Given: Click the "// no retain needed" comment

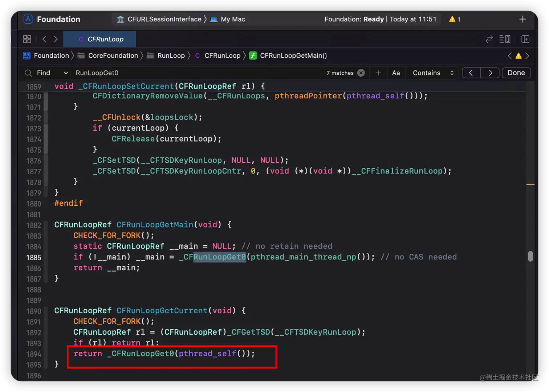Looking at the screenshot, I should click(287, 246).
